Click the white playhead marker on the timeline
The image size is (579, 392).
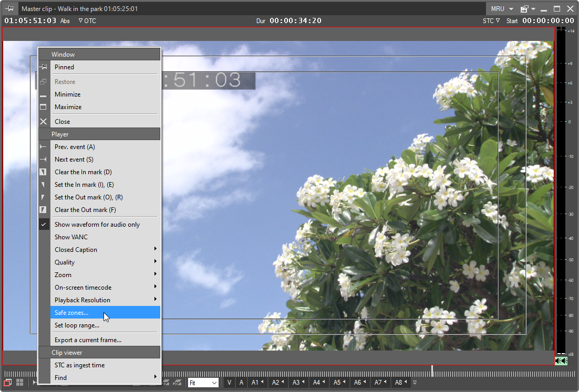coord(432,371)
